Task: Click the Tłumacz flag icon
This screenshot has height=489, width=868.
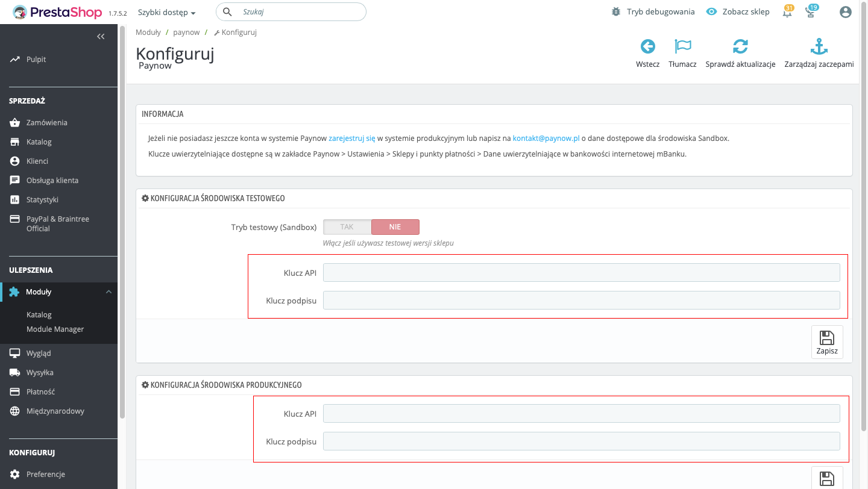Action: click(683, 46)
